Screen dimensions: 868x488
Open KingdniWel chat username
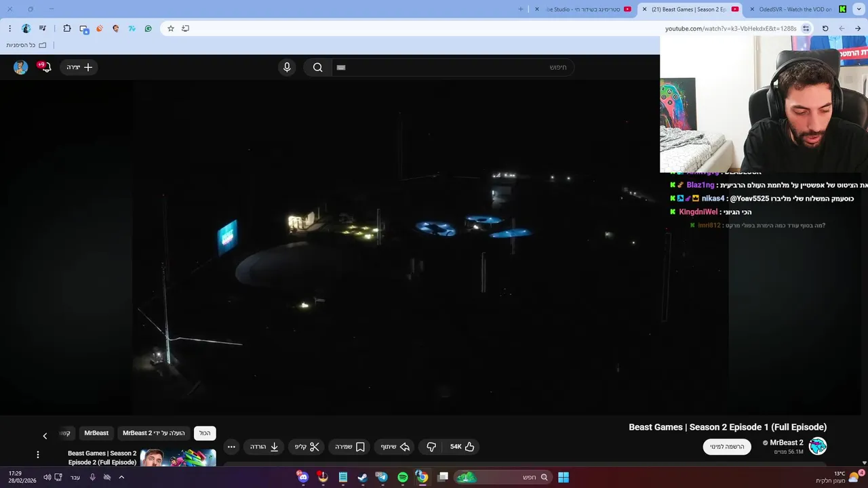pos(698,212)
